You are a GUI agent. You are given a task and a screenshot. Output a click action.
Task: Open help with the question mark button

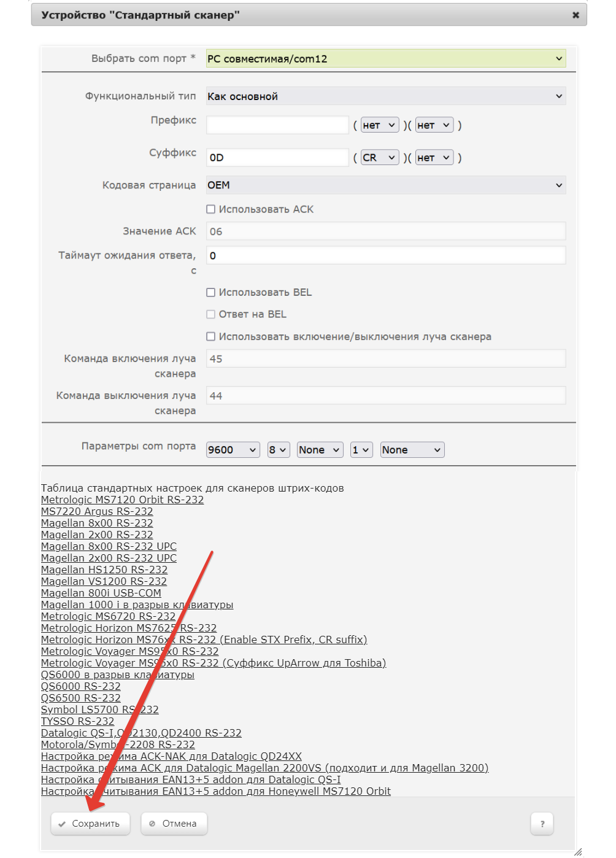click(542, 824)
